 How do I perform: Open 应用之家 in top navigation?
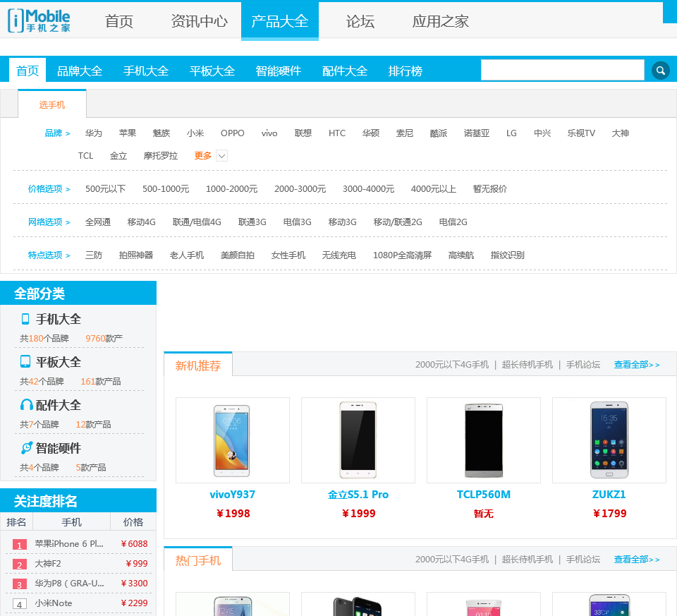(440, 21)
